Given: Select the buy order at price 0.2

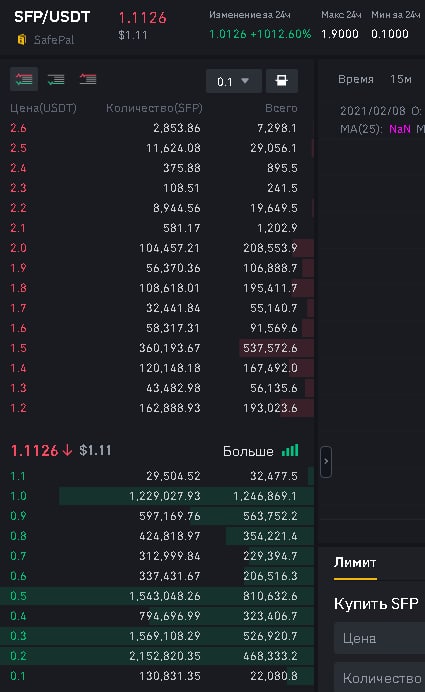Looking at the screenshot, I should (157, 656).
